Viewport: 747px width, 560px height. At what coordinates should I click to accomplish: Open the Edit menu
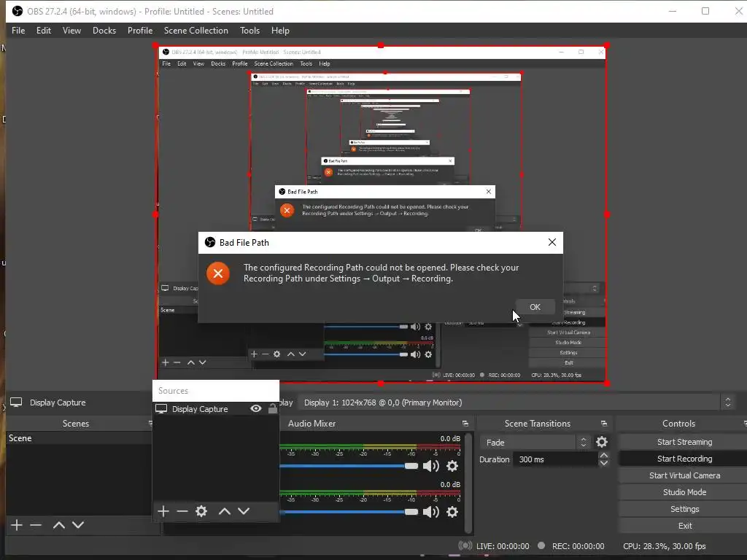pyautogui.click(x=43, y=31)
